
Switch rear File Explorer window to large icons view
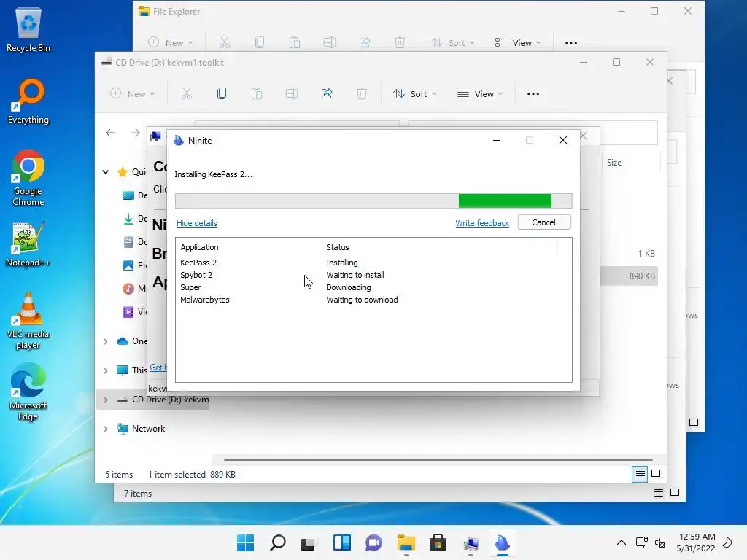point(675,493)
